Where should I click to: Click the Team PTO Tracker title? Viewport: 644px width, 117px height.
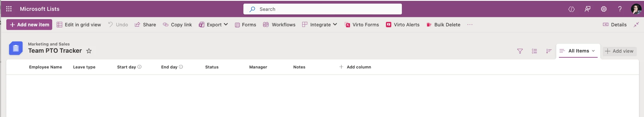55,51
